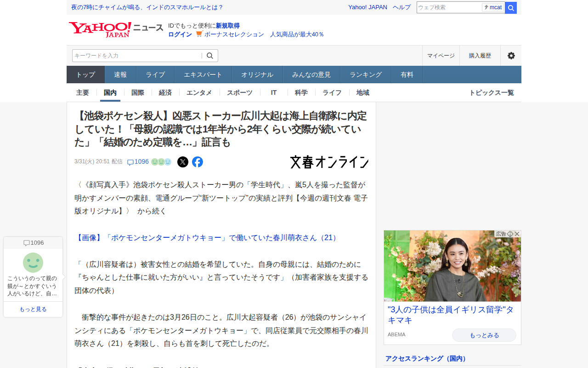Click the Yahoo! JAPAN top link
588x368 pixels.
(367, 7)
